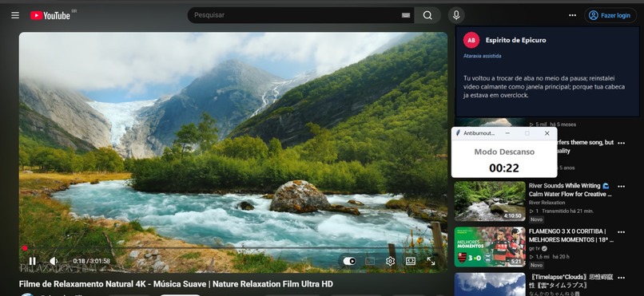Pause the playing video

coord(32,261)
